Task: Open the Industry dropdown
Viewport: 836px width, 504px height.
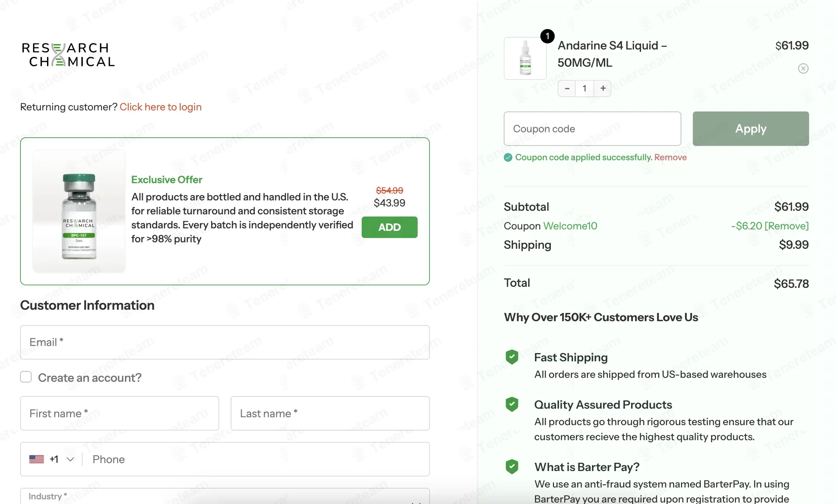Action: coord(225,496)
